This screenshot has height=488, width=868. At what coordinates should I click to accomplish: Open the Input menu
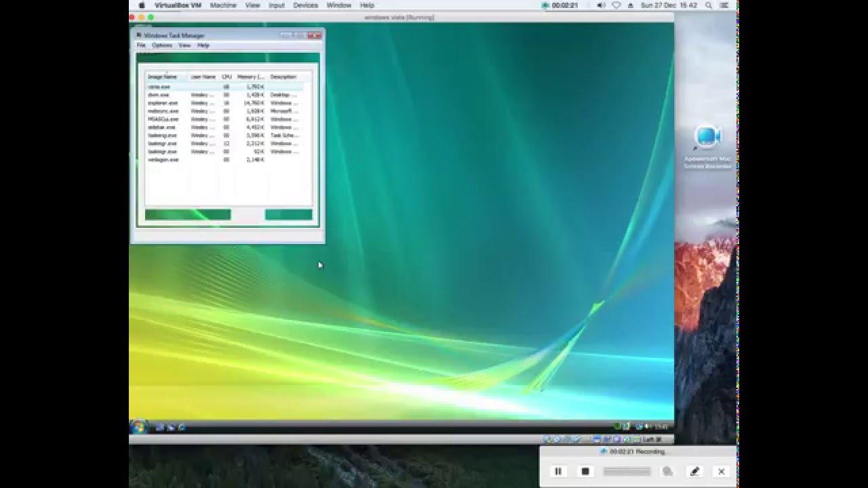(x=277, y=5)
